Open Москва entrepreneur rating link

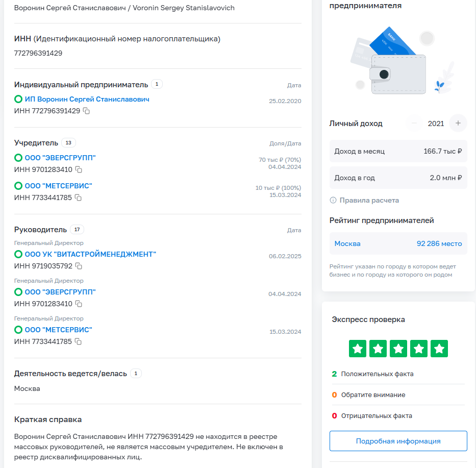click(x=347, y=243)
